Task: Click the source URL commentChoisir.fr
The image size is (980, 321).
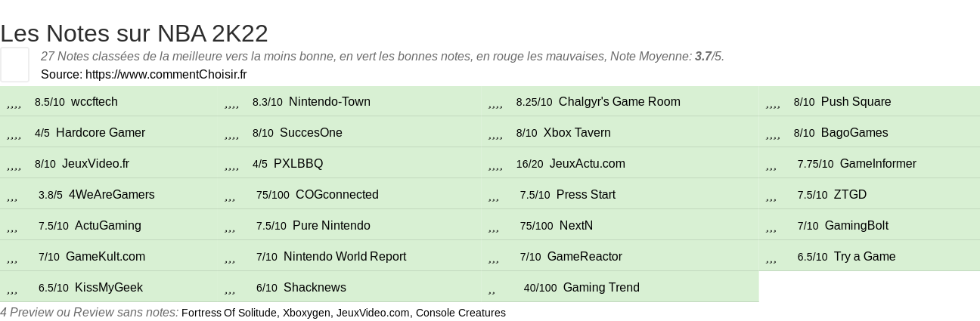Action: click(x=166, y=74)
